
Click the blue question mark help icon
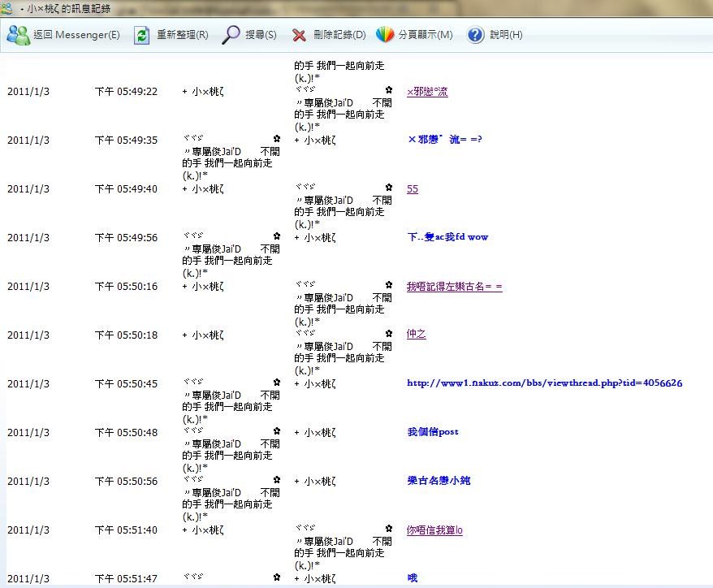coord(476,35)
